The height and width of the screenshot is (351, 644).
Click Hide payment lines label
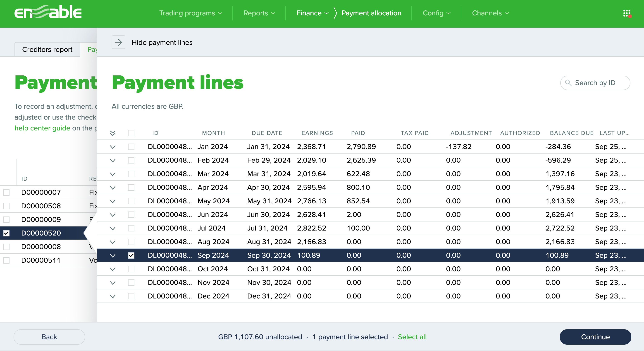click(x=162, y=43)
